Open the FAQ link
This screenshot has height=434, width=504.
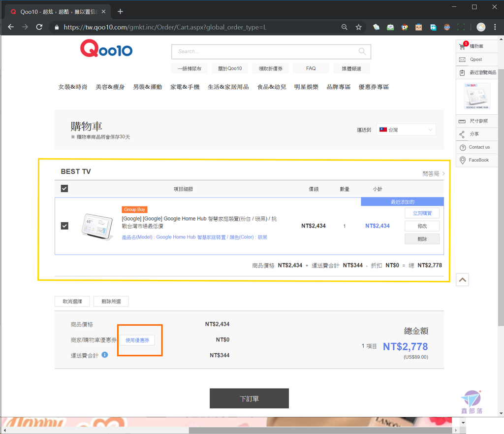tap(311, 68)
